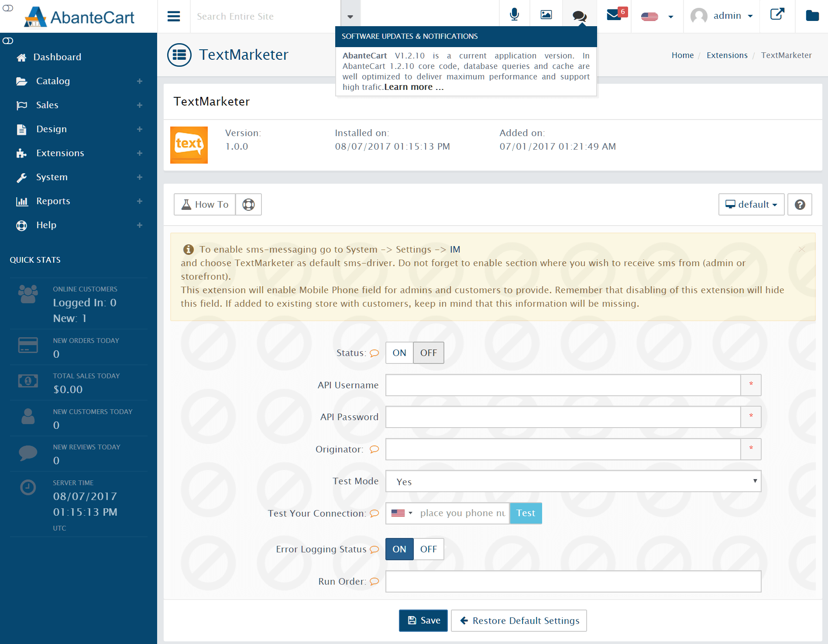Screen dimensions: 828x644
Task: Click Test Your Connection help comment icon
Action: [x=374, y=514]
